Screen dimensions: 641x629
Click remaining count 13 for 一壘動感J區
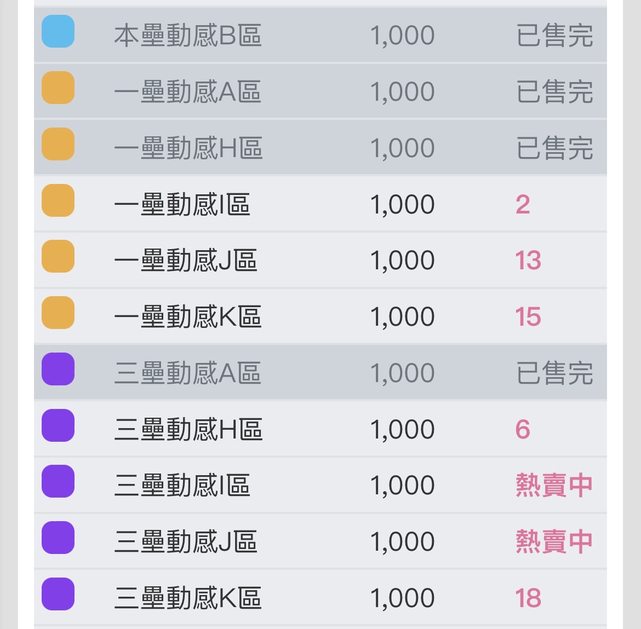528,261
